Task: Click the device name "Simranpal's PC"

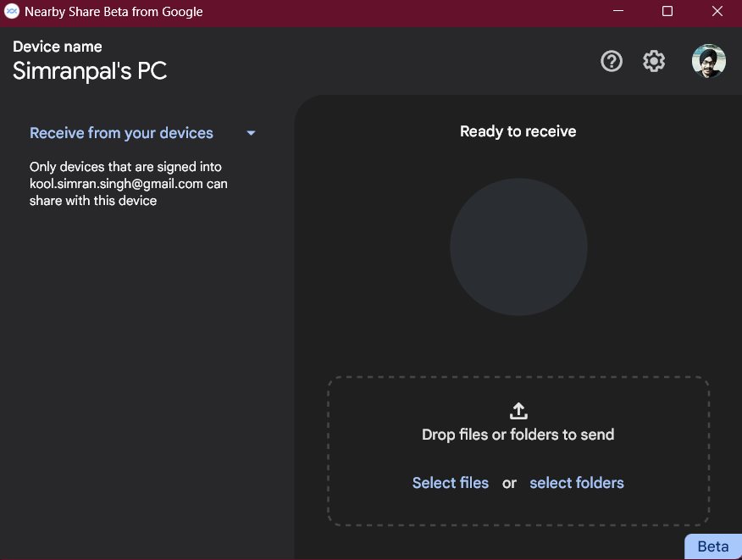Action: point(90,71)
